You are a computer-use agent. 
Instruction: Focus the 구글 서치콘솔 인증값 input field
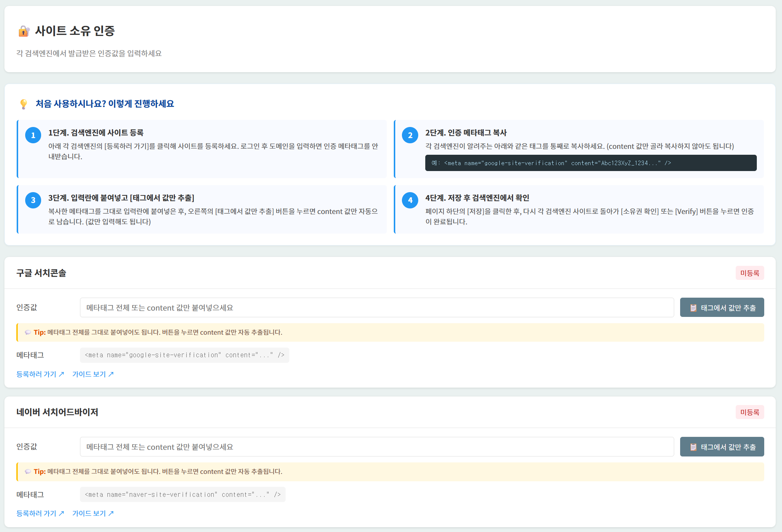pos(377,308)
